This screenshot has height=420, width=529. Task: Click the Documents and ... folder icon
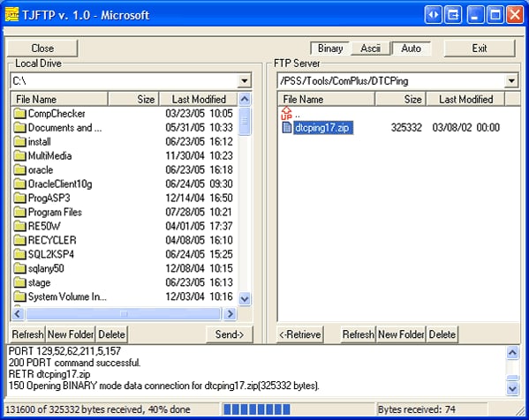coord(19,128)
